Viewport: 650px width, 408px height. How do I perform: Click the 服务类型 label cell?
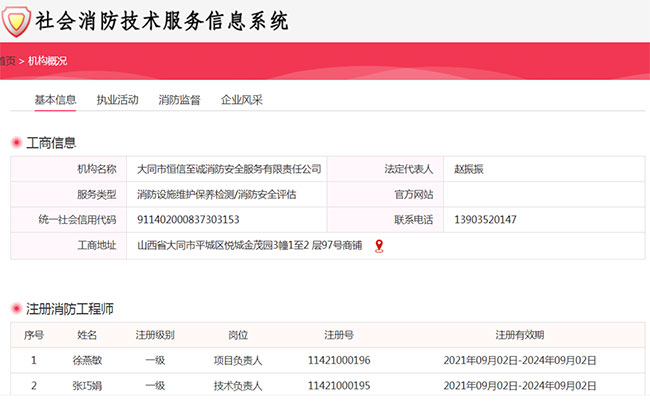click(69, 194)
